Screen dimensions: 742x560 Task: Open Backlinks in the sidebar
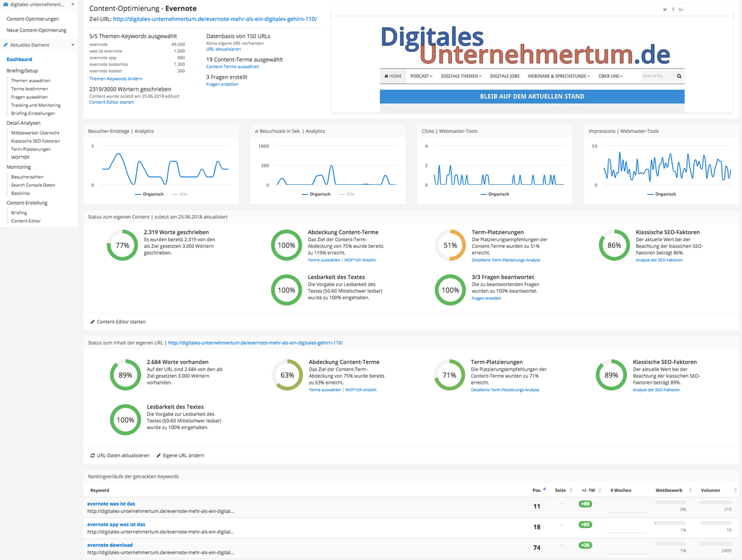(20, 193)
